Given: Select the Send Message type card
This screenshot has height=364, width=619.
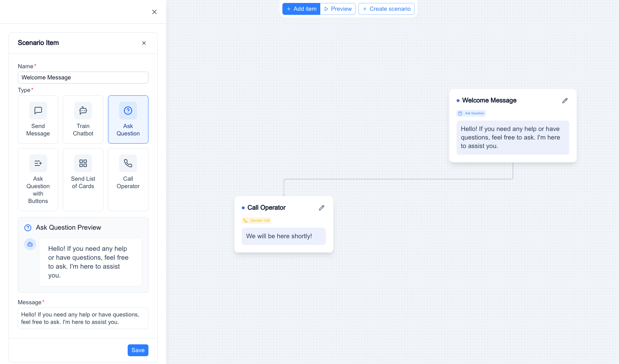Looking at the screenshot, I should tap(38, 119).
